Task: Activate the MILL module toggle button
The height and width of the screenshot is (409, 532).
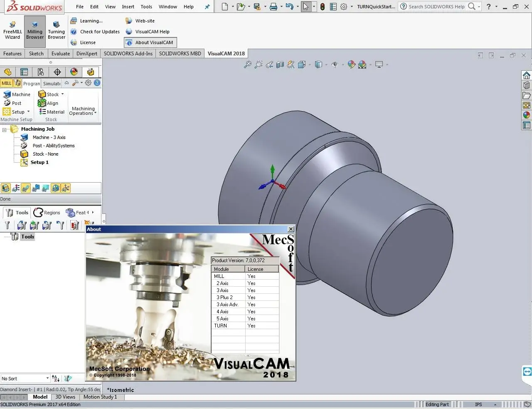Action: coord(6,83)
